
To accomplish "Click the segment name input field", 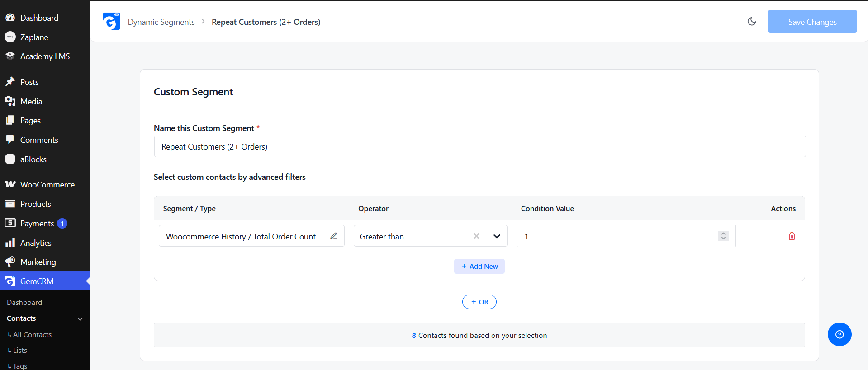I will point(480,146).
